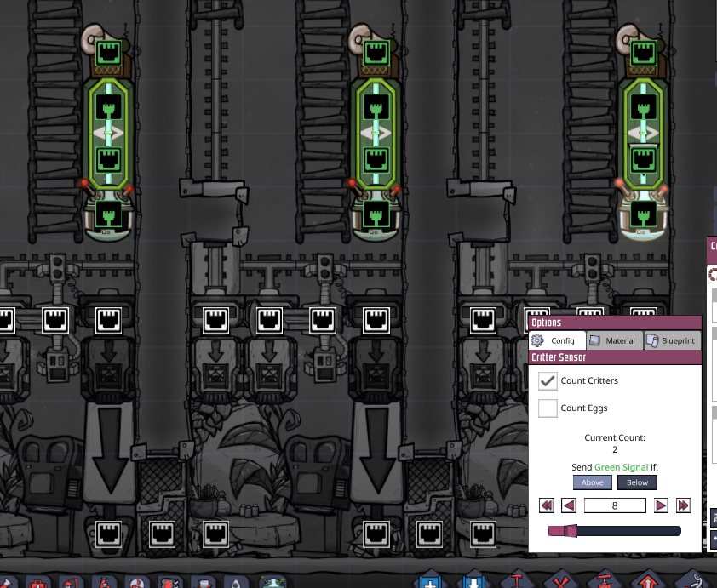Click the lower input port inside the right green gate
The height and width of the screenshot is (588, 717).
[644, 160]
